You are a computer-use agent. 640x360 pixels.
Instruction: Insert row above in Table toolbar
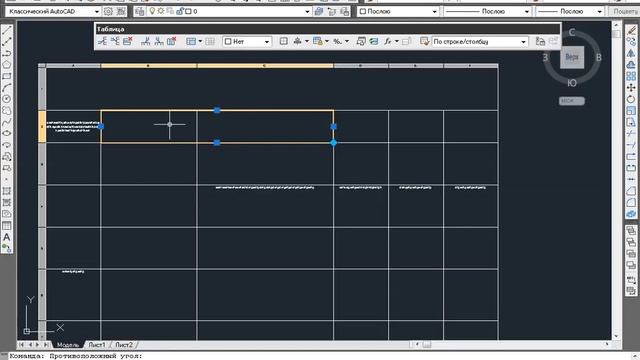102,41
